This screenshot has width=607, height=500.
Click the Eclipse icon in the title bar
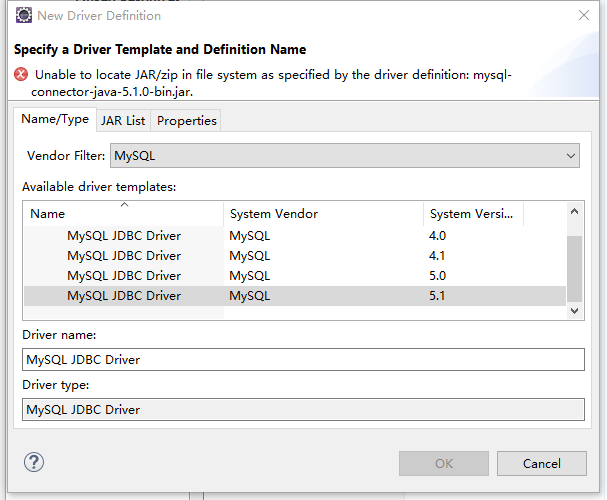tap(24, 15)
